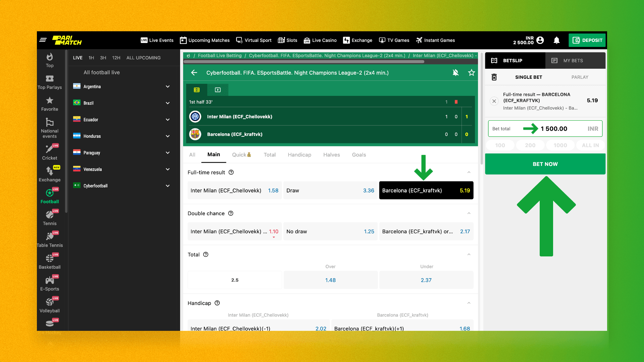Open the Main markets tab
This screenshot has width=644, height=362.
point(214,155)
